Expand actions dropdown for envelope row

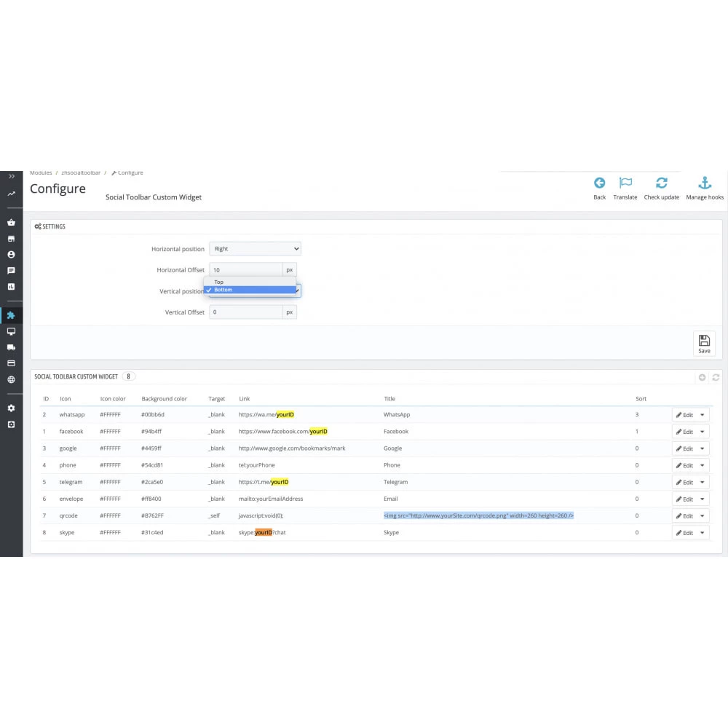[x=703, y=499]
